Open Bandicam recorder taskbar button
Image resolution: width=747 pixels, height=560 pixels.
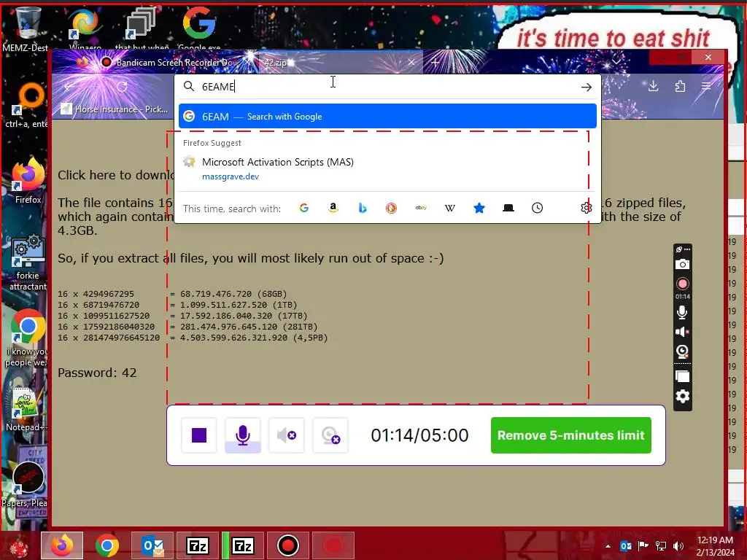tap(287, 545)
